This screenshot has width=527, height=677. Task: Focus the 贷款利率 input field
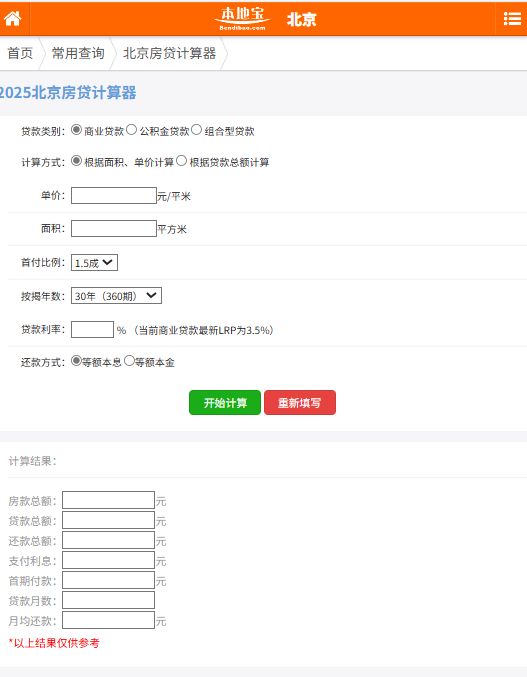click(x=92, y=329)
